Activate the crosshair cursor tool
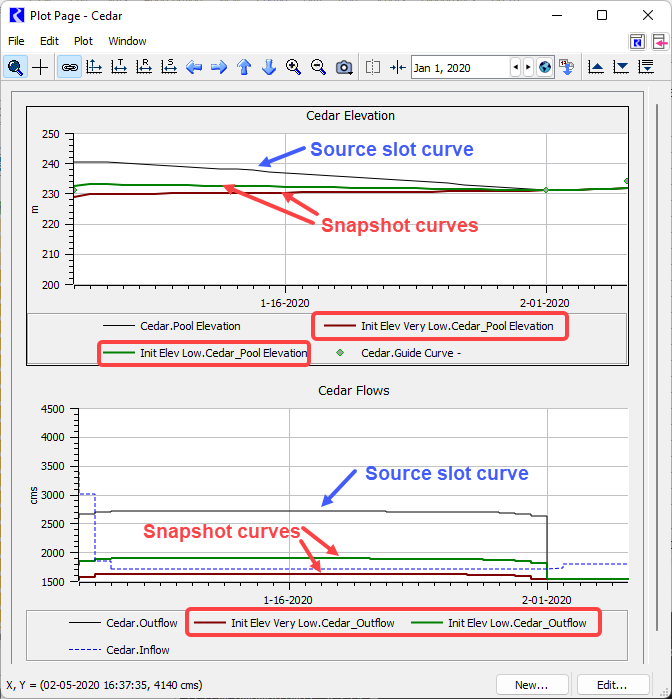Viewport: 672px width, 699px height. (40, 67)
